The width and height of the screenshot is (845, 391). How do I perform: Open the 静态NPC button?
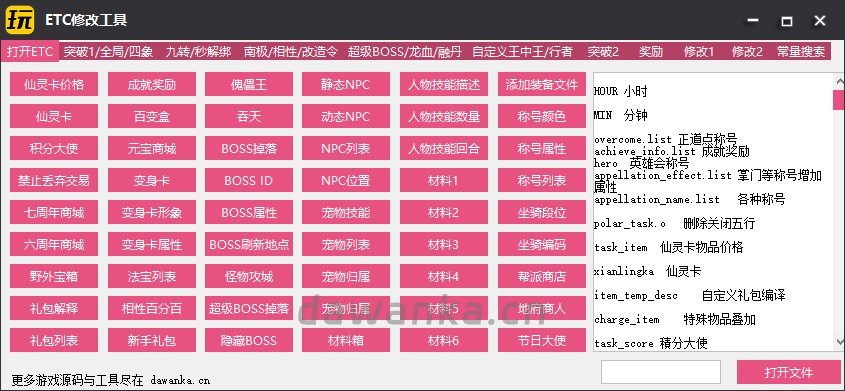(346, 85)
